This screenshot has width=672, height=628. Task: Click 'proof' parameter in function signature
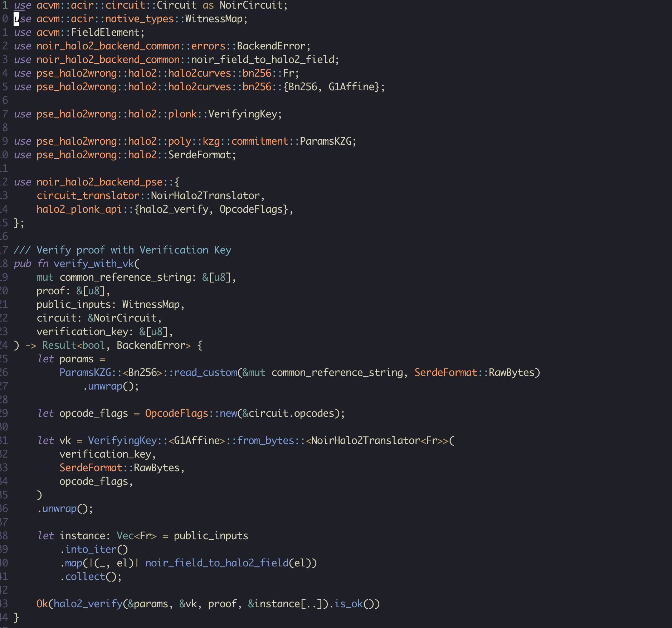click(51, 291)
